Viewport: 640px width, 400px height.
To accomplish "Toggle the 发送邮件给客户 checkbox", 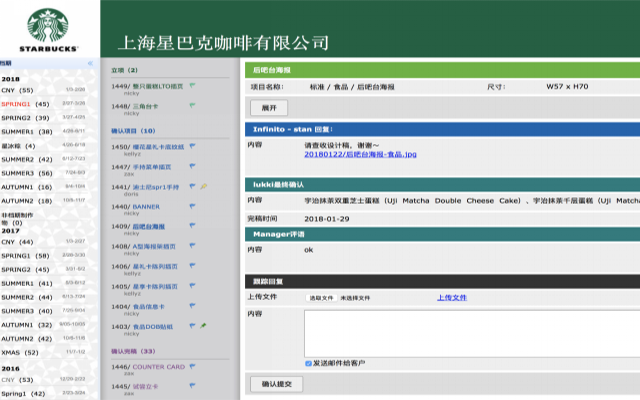I will (308, 363).
